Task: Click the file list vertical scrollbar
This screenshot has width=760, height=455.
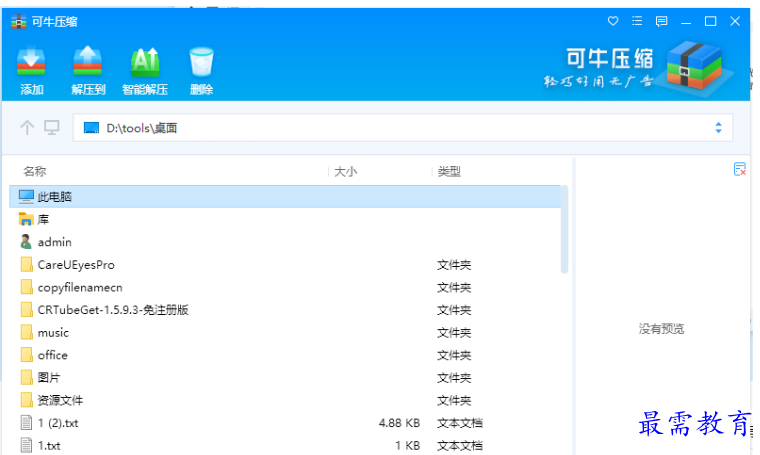Action: (565, 230)
